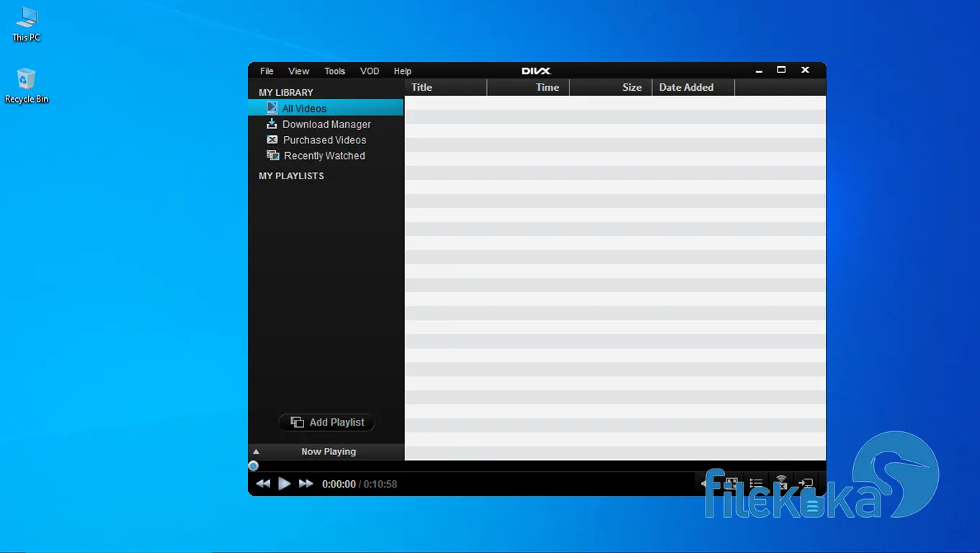
Task: Click the All Videos film icon
Action: coord(272,108)
